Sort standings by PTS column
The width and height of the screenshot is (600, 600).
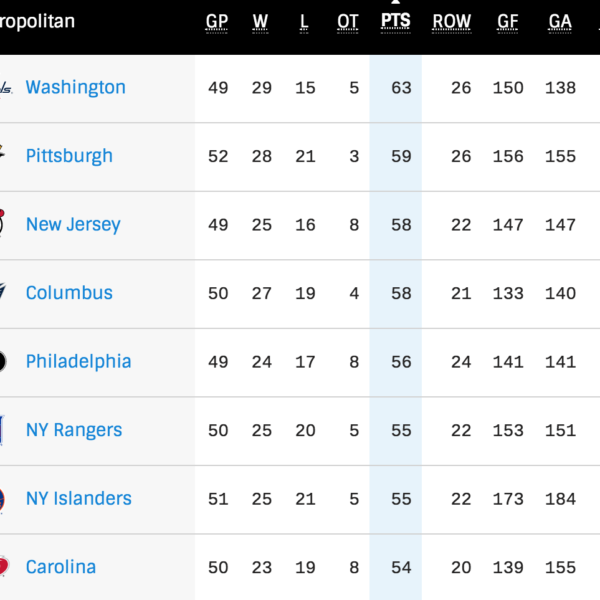[396, 22]
